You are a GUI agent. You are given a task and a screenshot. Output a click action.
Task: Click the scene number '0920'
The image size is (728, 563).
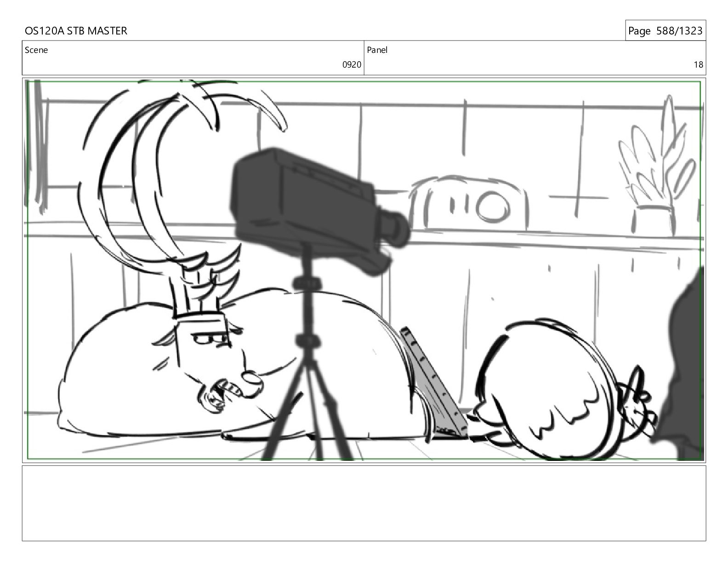point(352,65)
